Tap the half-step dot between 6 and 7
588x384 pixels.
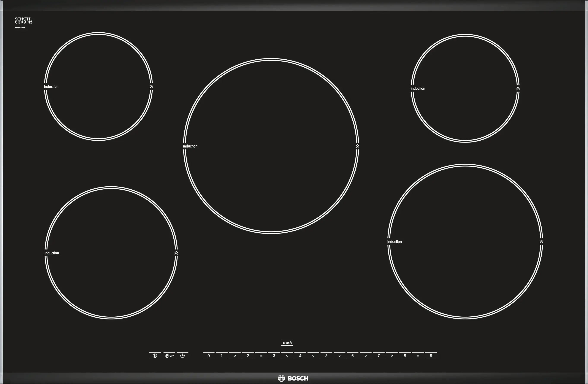pyautogui.click(x=366, y=355)
